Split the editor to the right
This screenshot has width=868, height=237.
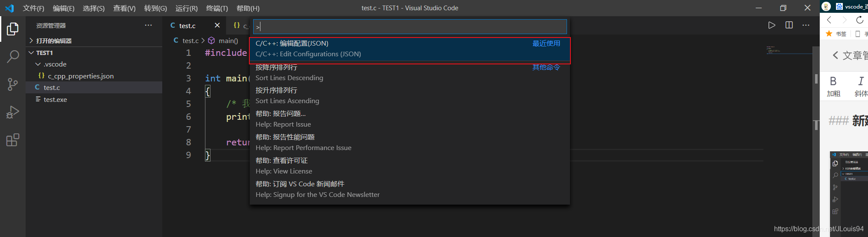pyautogui.click(x=789, y=25)
